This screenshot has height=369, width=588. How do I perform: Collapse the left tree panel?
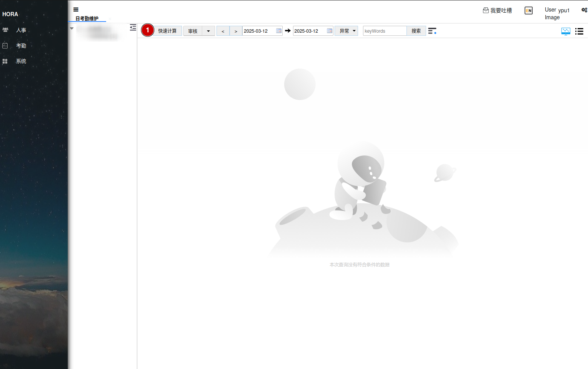click(x=133, y=27)
